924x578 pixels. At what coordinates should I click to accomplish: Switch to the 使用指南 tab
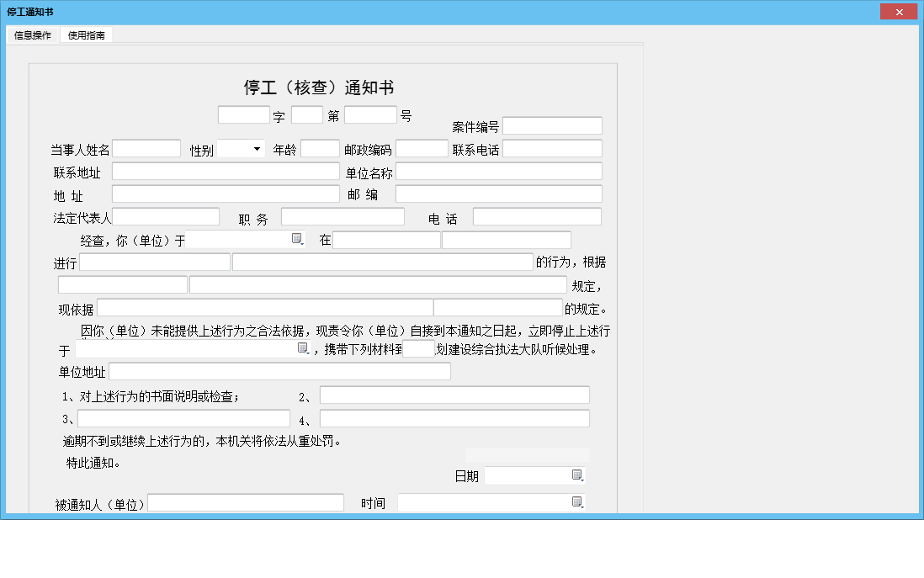[x=86, y=35]
